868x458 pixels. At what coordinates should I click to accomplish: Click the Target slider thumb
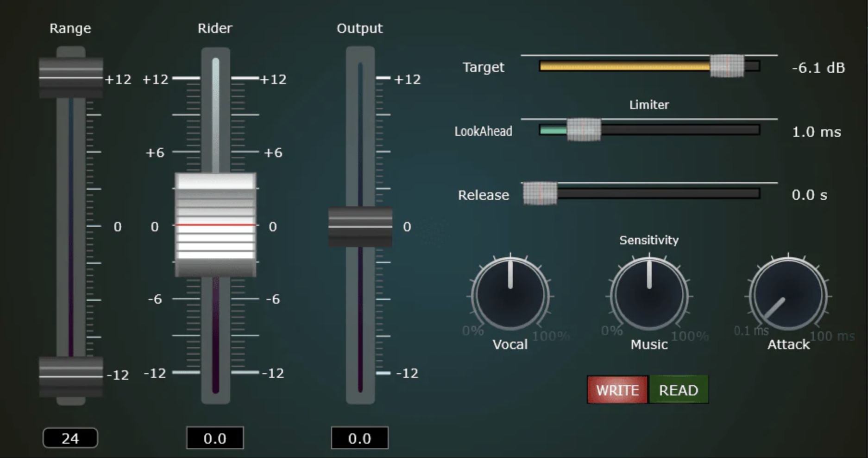tap(727, 66)
